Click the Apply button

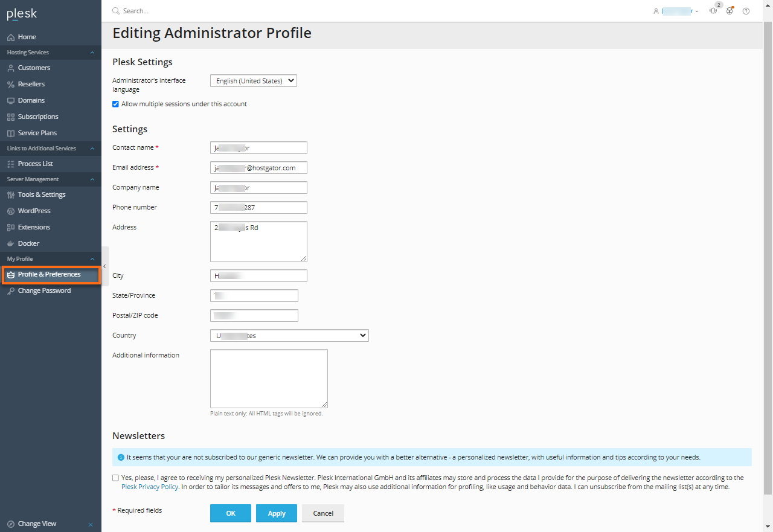pyautogui.click(x=276, y=513)
